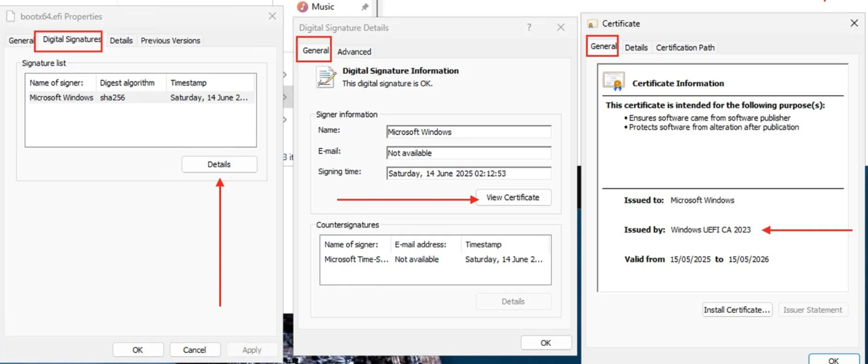Click the Music folder icon
Screen dimensions: 868x364
(x=303, y=6)
